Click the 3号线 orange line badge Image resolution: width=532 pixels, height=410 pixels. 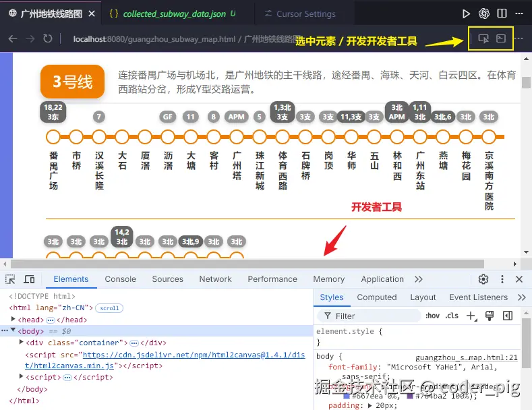tap(72, 82)
